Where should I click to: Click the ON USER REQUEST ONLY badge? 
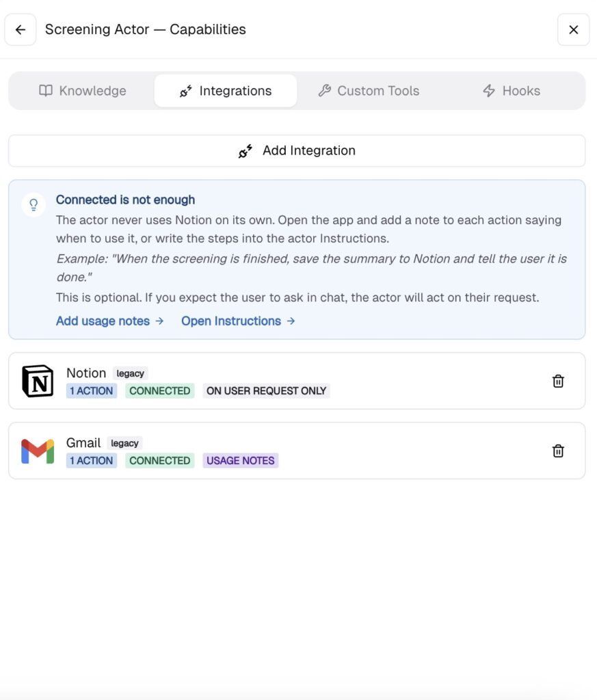[266, 390]
